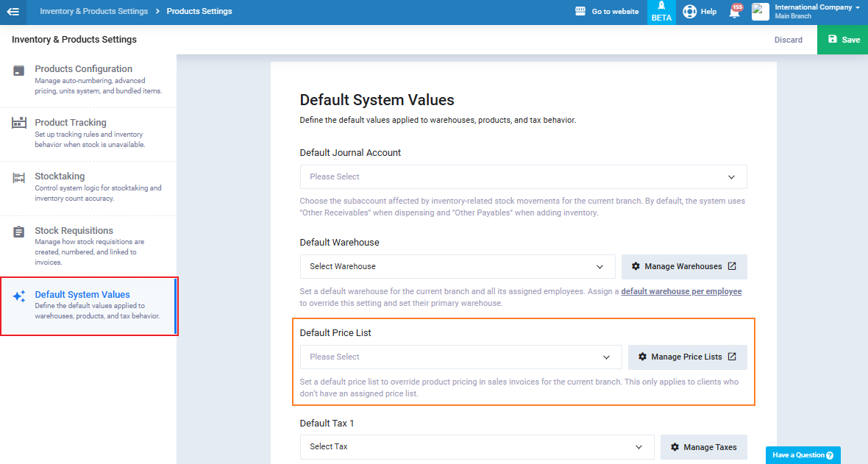Viewport: 868px width, 464px height.
Task: Open International Company account menu
Action: (x=817, y=12)
